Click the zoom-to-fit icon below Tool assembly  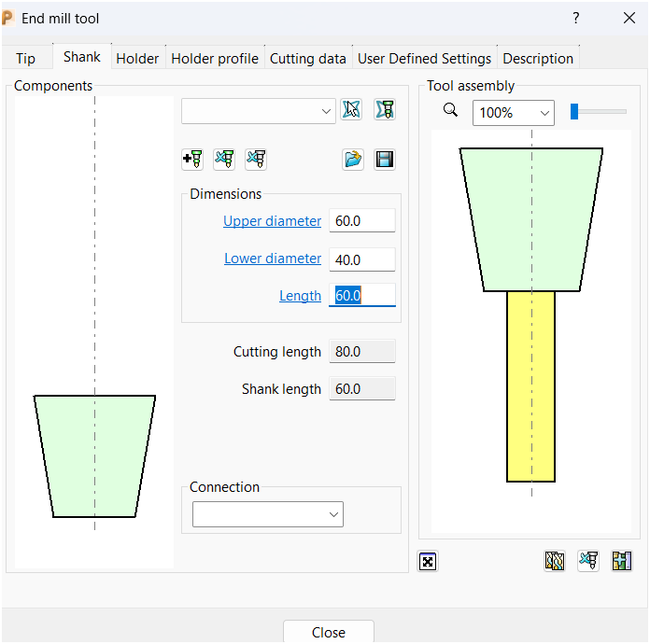[428, 561]
